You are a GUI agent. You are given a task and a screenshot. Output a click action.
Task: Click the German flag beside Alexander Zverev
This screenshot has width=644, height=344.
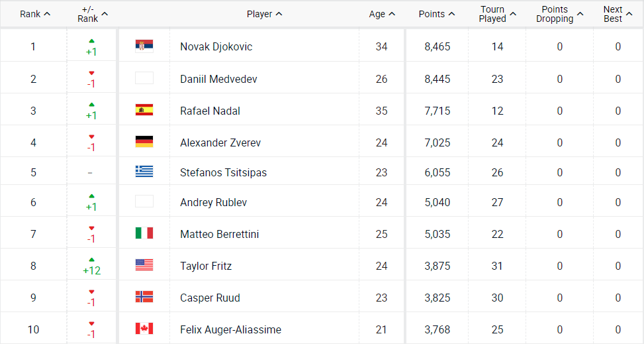point(144,143)
